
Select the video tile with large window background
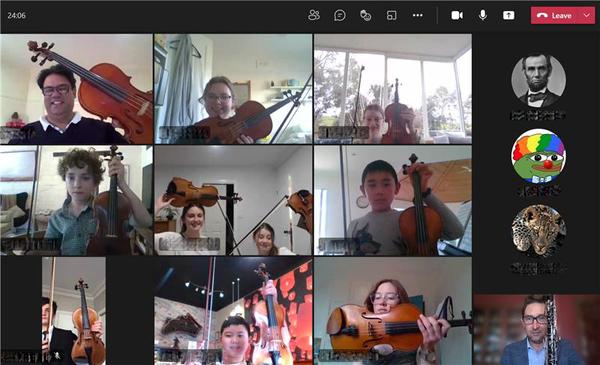point(393,89)
